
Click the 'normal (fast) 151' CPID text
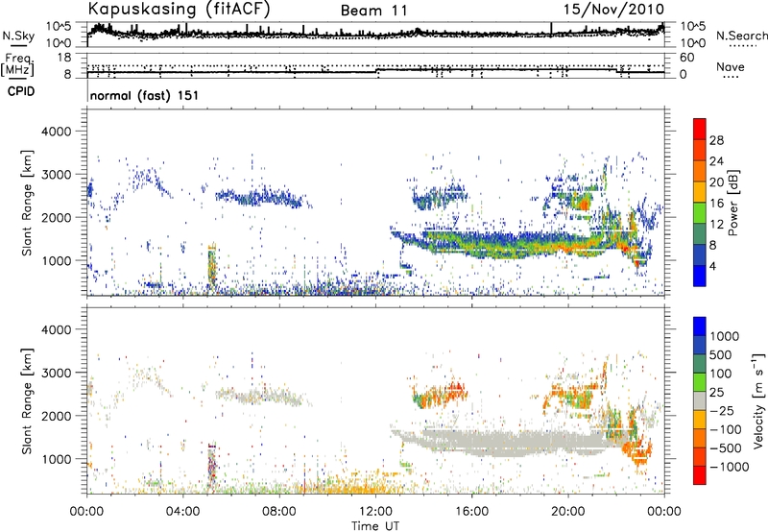(144, 95)
